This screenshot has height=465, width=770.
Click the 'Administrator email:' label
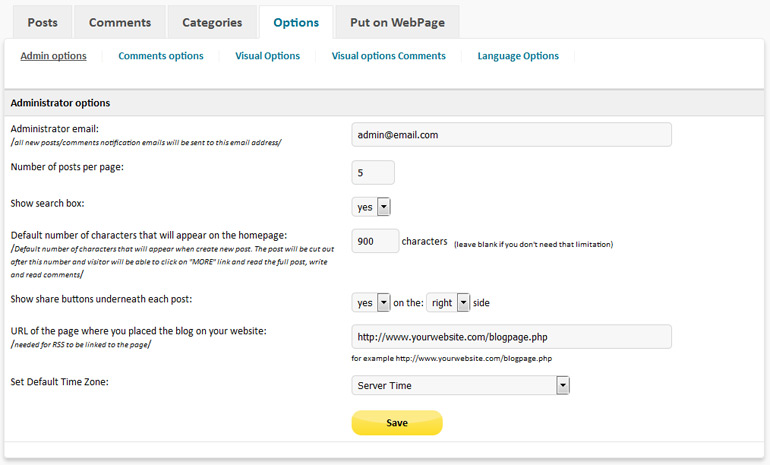(x=55, y=129)
